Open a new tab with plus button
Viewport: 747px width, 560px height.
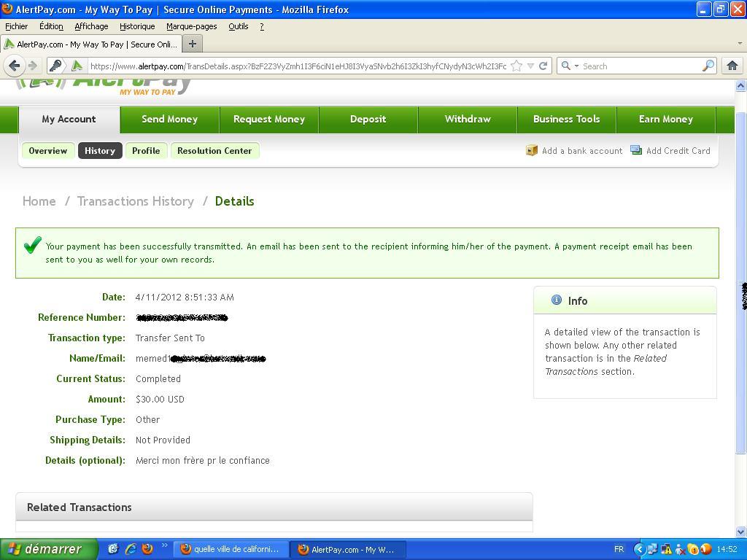point(193,44)
